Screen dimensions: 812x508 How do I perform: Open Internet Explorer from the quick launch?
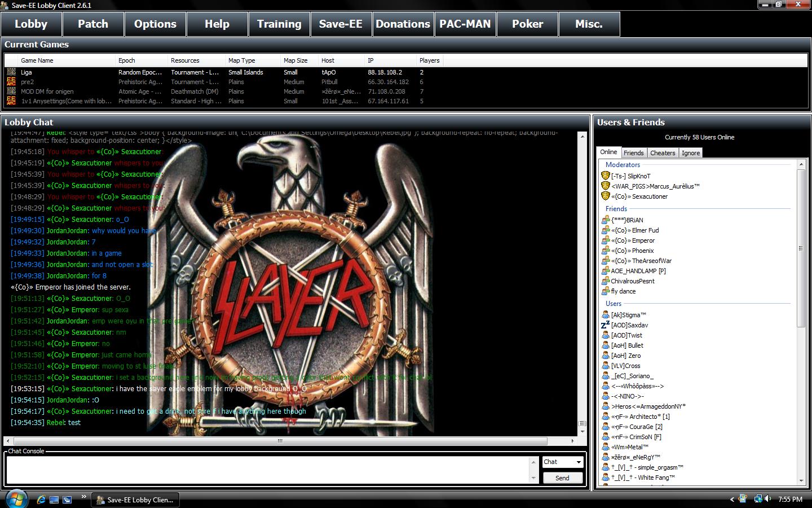coord(41,500)
